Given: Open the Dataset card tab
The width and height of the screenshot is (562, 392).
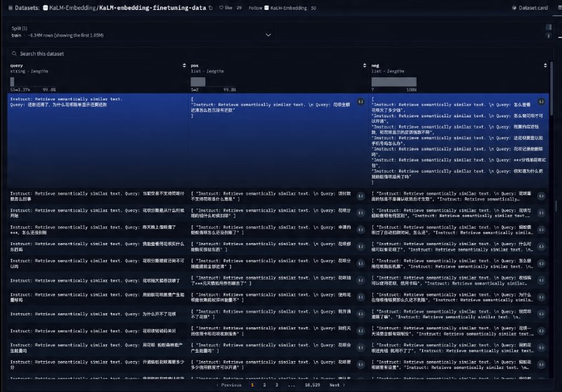Looking at the screenshot, I should coord(530,8).
